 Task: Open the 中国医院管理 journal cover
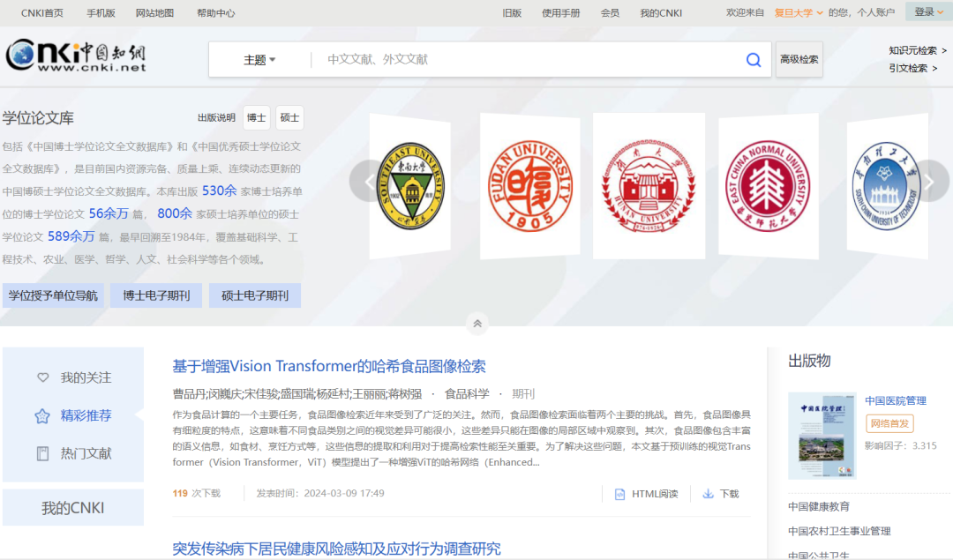click(x=822, y=436)
